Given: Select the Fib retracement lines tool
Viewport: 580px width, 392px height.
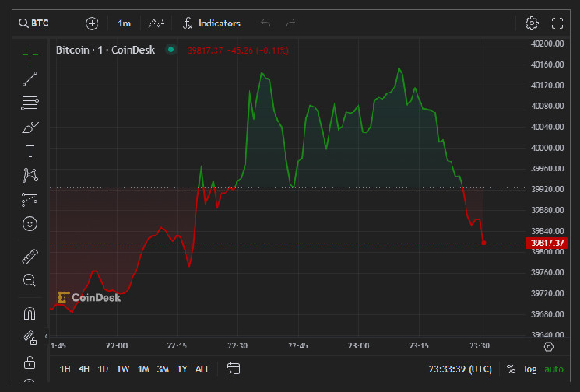Looking at the screenshot, I should point(30,103).
